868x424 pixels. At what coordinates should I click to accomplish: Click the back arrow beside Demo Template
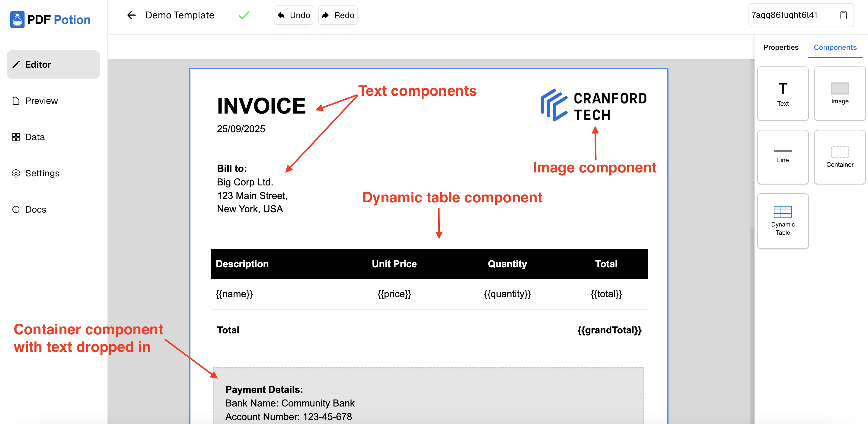coord(131,15)
